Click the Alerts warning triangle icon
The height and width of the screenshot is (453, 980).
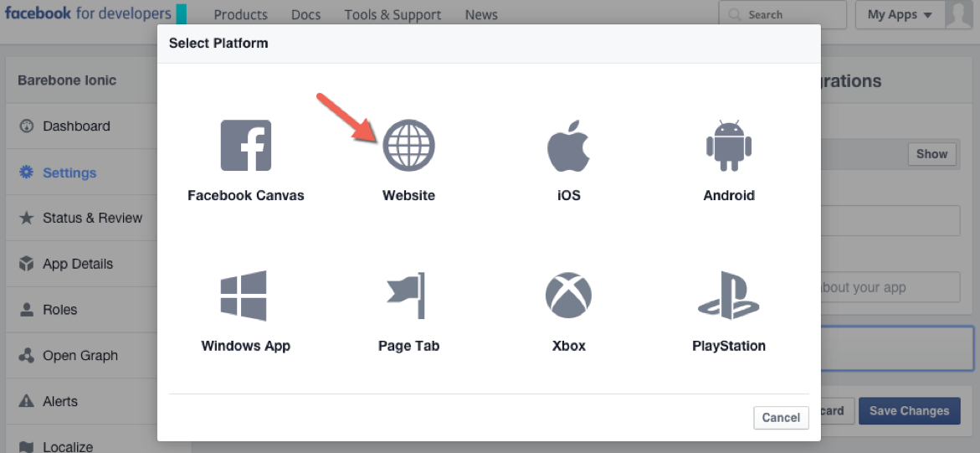26,401
